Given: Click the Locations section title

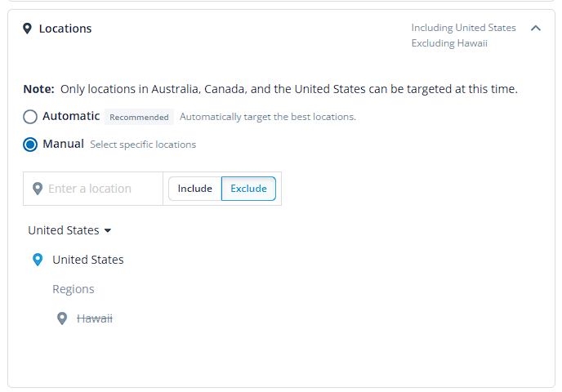Looking at the screenshot, I should point(65,29).
